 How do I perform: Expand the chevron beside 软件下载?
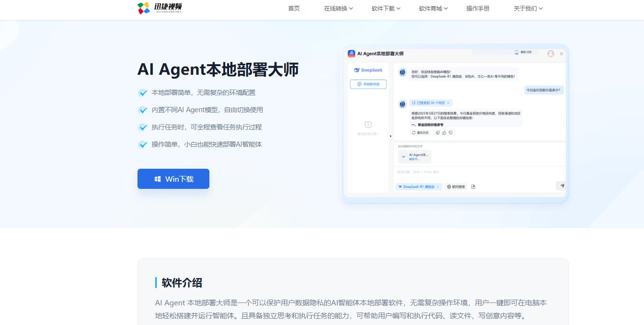click(398, 9)
